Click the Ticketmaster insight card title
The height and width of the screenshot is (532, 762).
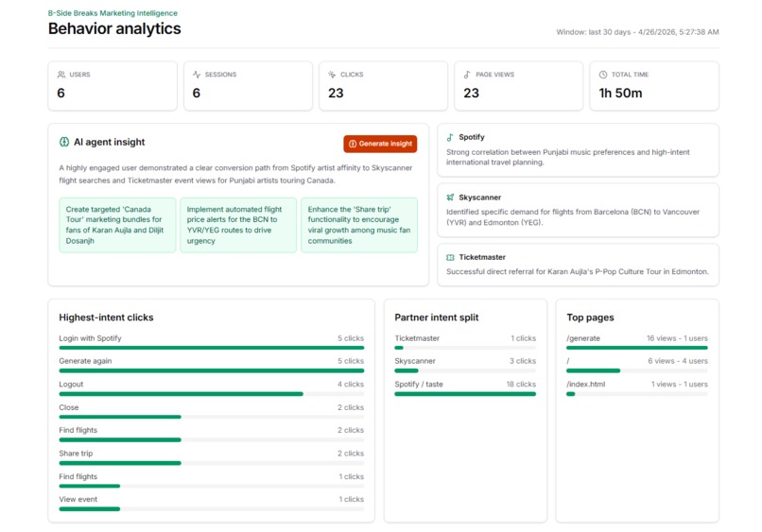click(482, 258)
